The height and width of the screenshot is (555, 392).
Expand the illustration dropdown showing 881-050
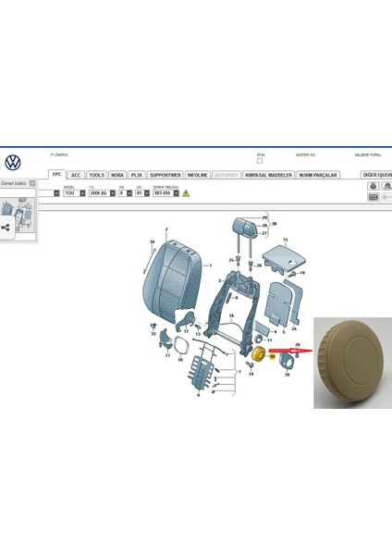[165, 193]
